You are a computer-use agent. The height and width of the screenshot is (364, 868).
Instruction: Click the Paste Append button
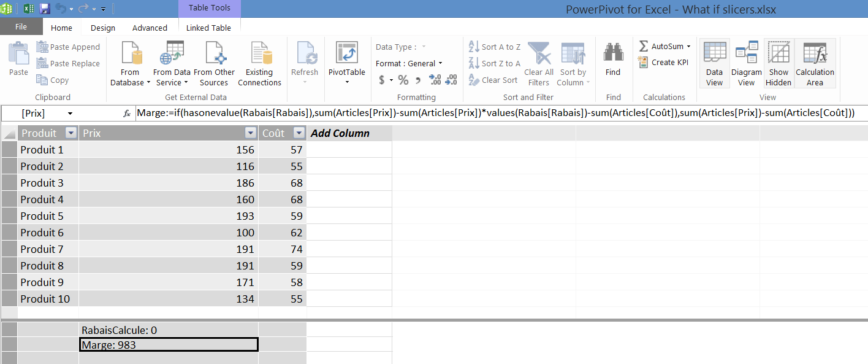pyautogui.click(x=68, y=47)
